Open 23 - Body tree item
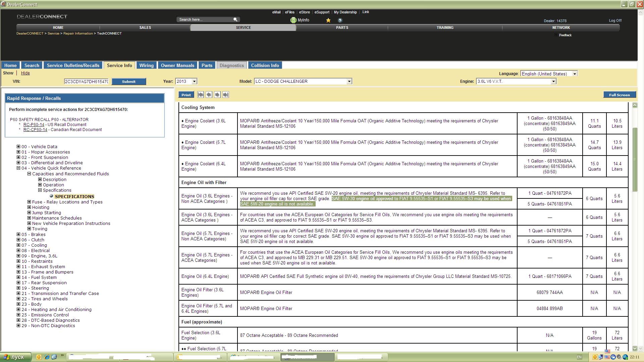The width and height of the screenshot is (644, 362). 32,304
